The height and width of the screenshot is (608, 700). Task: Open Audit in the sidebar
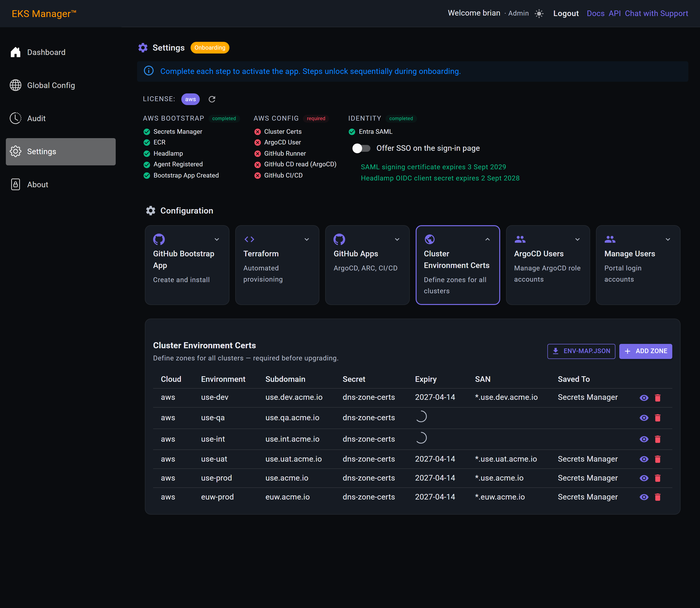[x=61, y=118]
